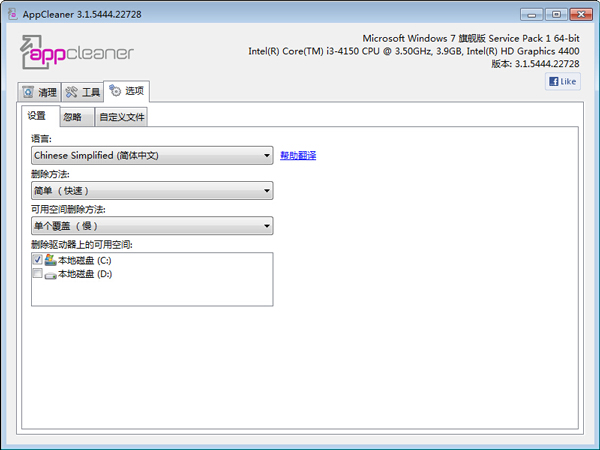
Task: Open the 可用空间删除方法 dropdown 单个覆盖（慢）
Action: 152,226
